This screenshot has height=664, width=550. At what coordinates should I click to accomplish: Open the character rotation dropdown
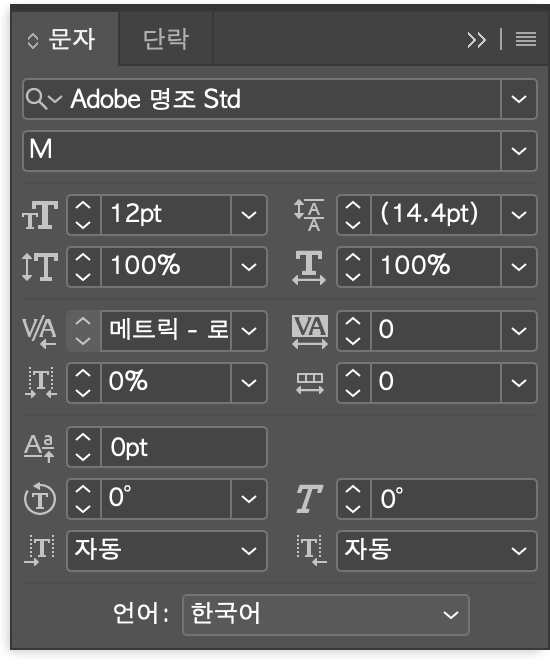249,499
